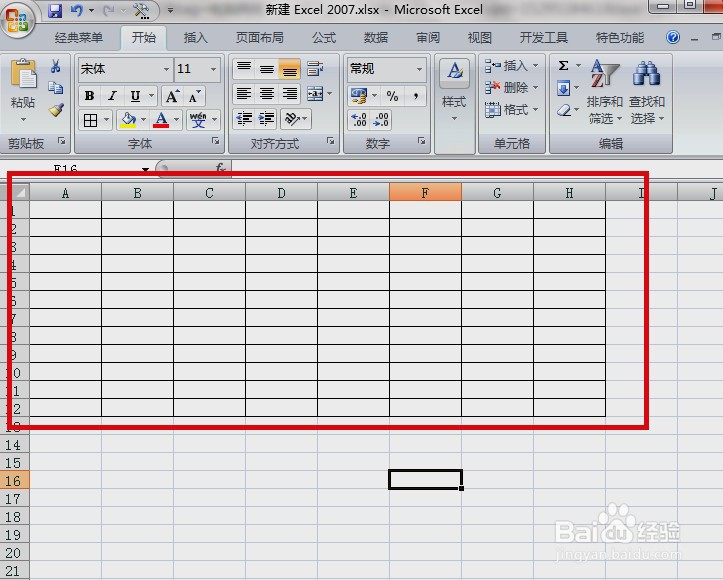
Task: Increase font size with large A
Action: (x=172, y=96)
